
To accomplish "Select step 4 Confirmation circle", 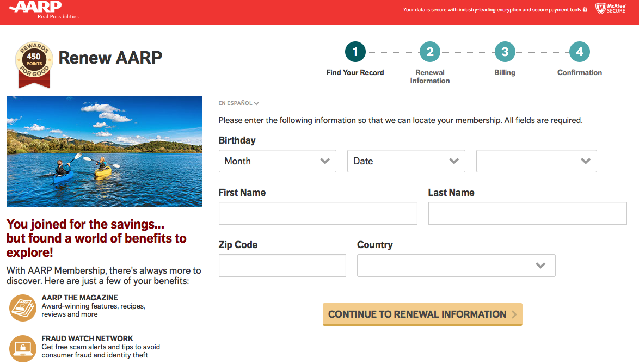I will coord(580,52).
